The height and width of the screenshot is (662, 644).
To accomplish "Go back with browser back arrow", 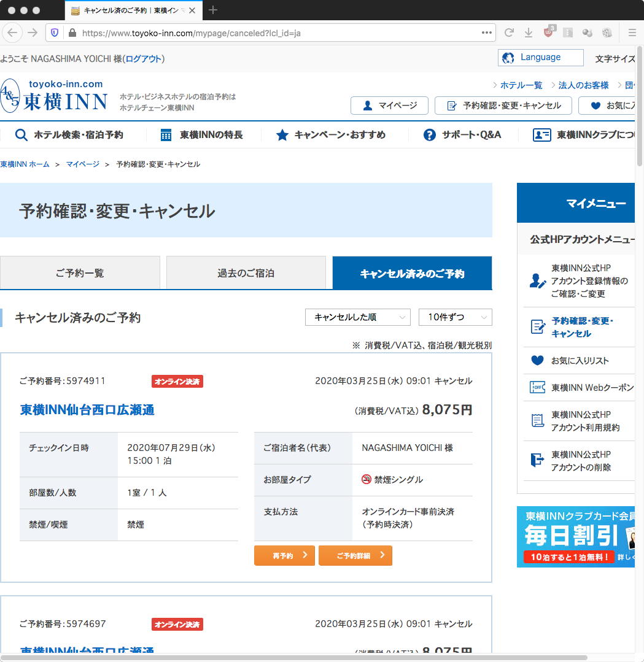I will point(12,33).
